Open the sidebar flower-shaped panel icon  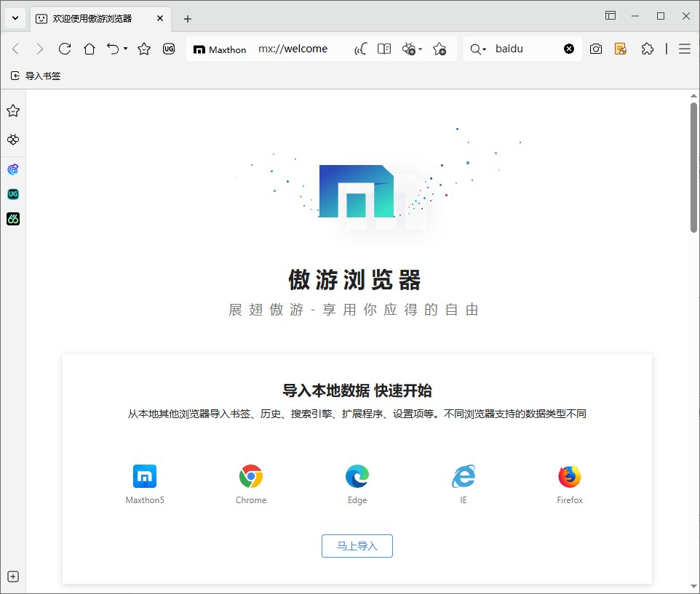(x=13, y=140)
